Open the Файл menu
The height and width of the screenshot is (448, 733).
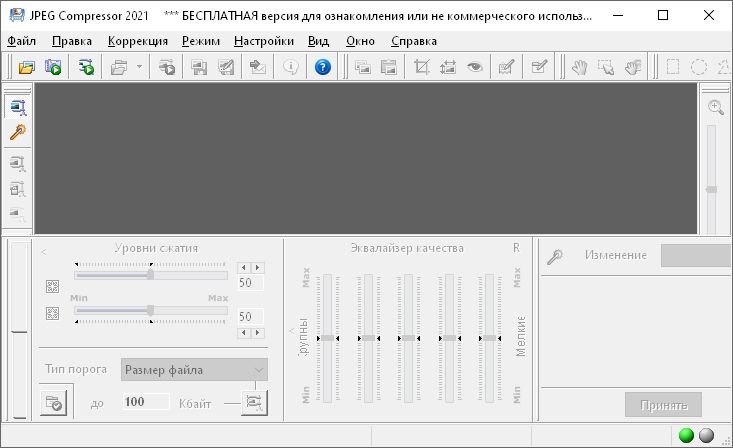pyautogui.click(x=22, y=41)
